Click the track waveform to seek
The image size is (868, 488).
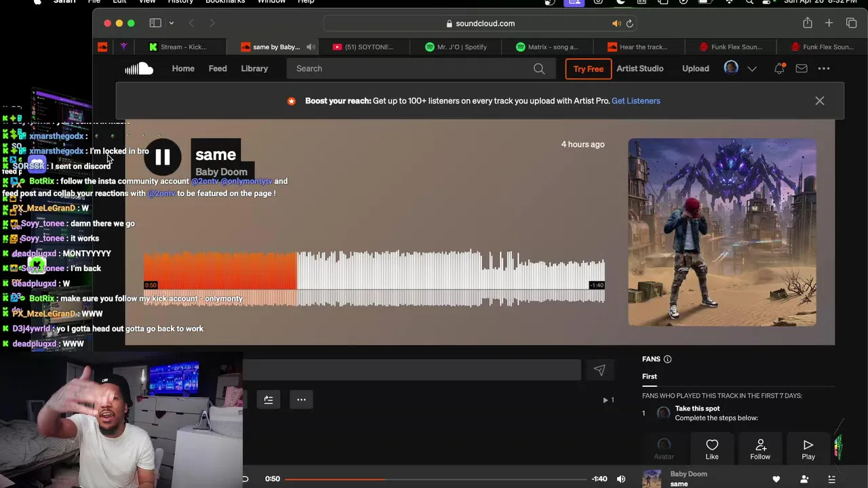(374, 278)
